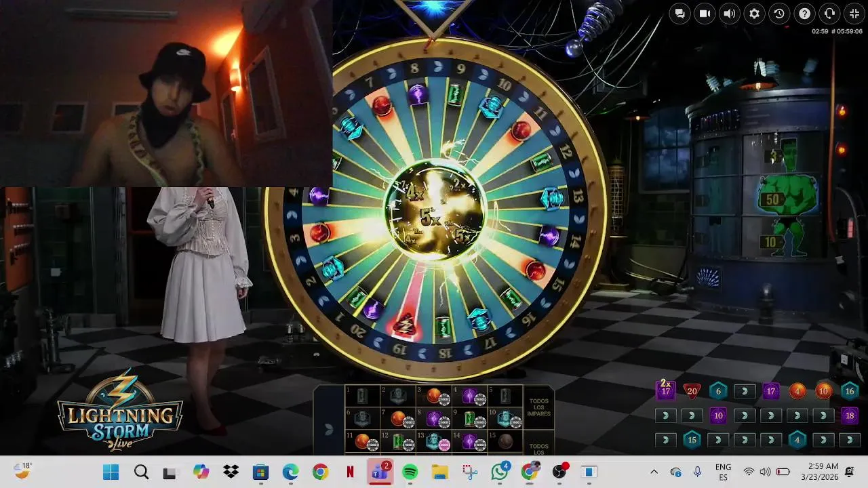Place bet on number 13 with pink chip
The height and width of the screenshot is (488, 868).
[434, 441]
